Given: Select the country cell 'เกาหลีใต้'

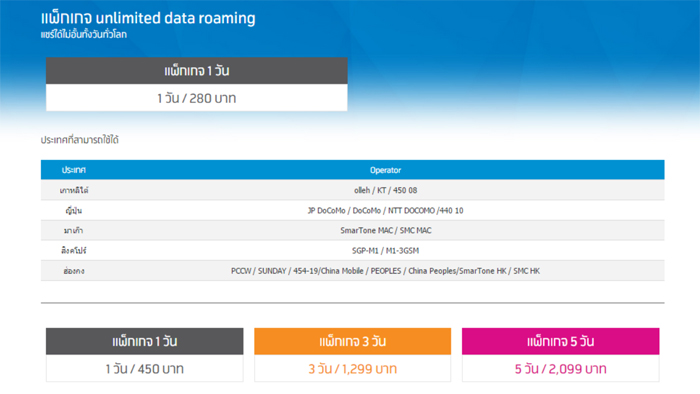Looking at the screenshot, I should pyautogui.click(x=74, y=191).
